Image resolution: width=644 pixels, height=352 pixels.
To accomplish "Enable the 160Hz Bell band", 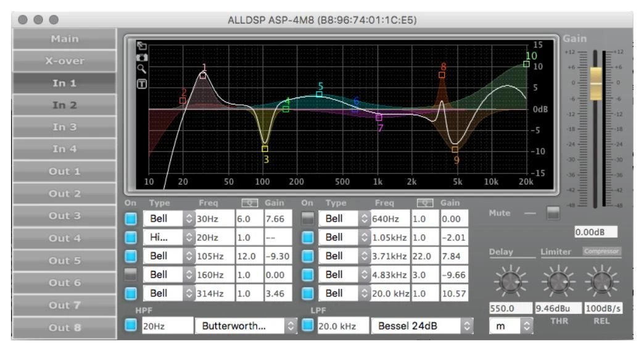I will (131, 275).
